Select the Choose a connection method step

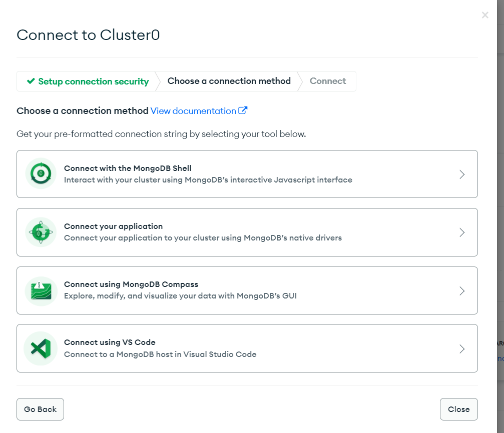point(229,81)
